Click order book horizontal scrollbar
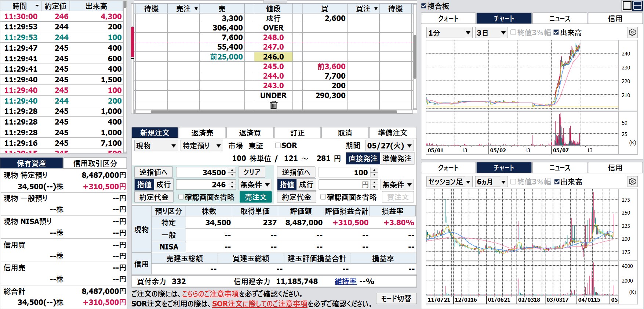Image resolution: width=644 pixels, height=309 pixels. (274, 112)
